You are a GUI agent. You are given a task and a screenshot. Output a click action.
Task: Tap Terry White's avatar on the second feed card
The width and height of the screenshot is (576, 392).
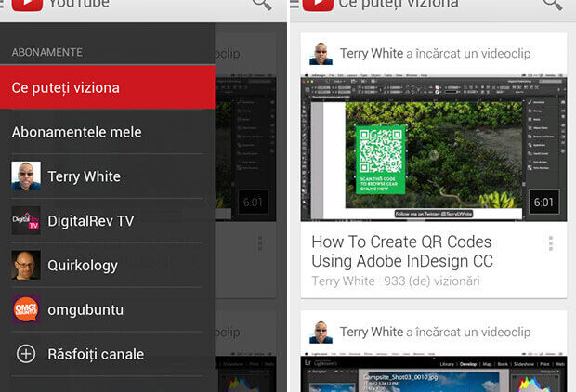(x=321, y=332)
